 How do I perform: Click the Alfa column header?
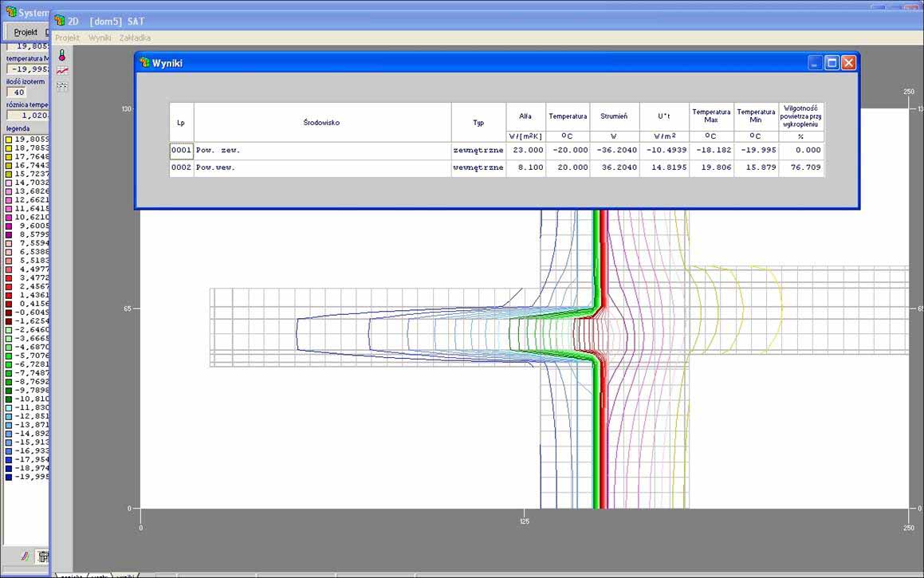(525, 116)
